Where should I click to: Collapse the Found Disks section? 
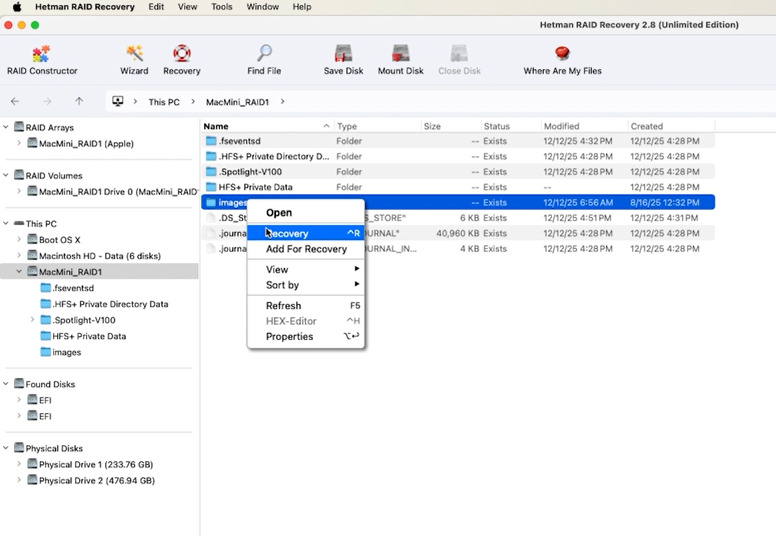coord(6,384)
